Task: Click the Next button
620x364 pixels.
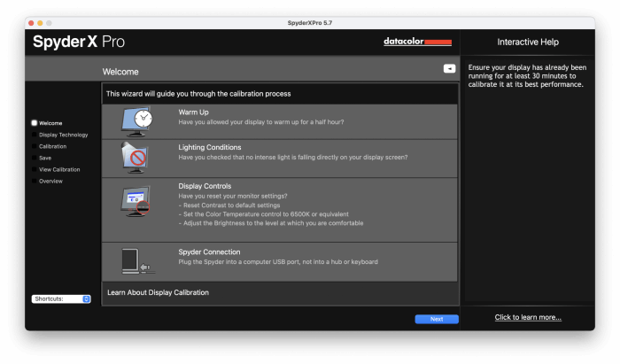Action: point(437,319)
